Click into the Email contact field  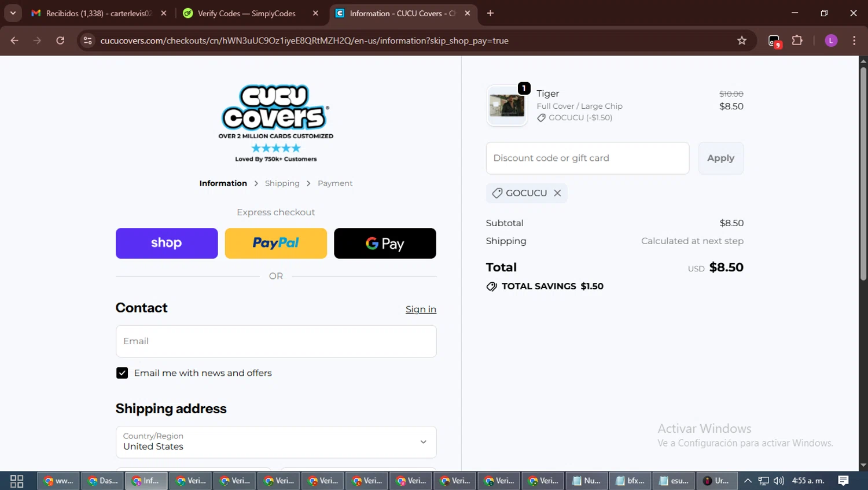coord(276,341)
